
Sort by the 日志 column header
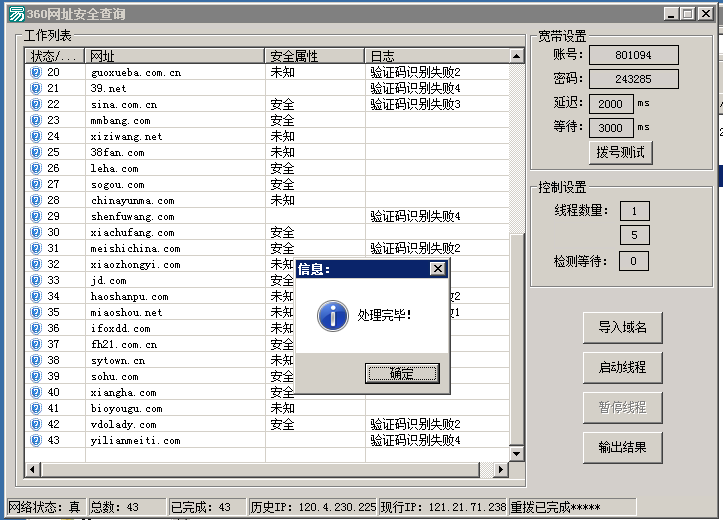[x=437, y=56]
